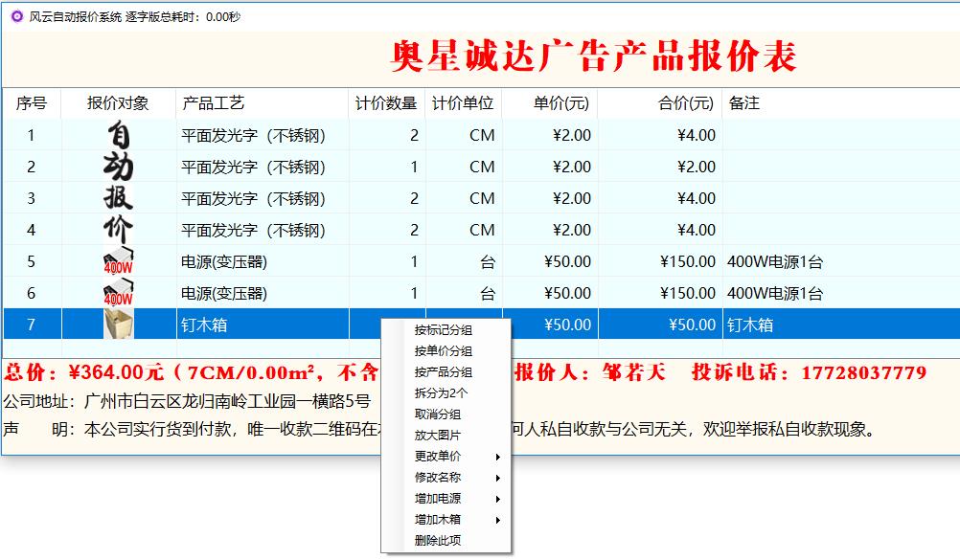Click the purple app icon in title bar

(16, 16)
